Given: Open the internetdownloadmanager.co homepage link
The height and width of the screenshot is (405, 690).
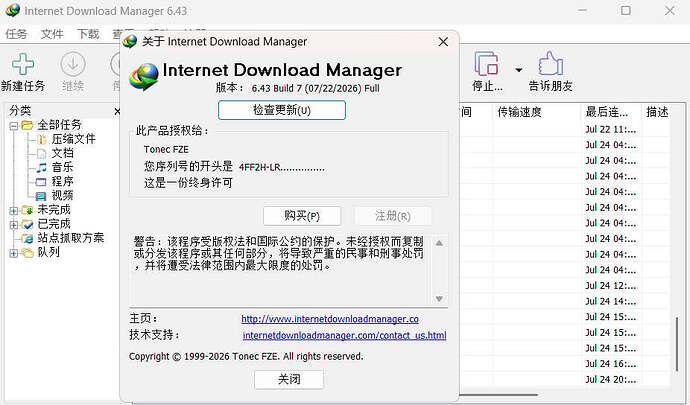Looking at the screenshot, I should (x=330, y=319).
